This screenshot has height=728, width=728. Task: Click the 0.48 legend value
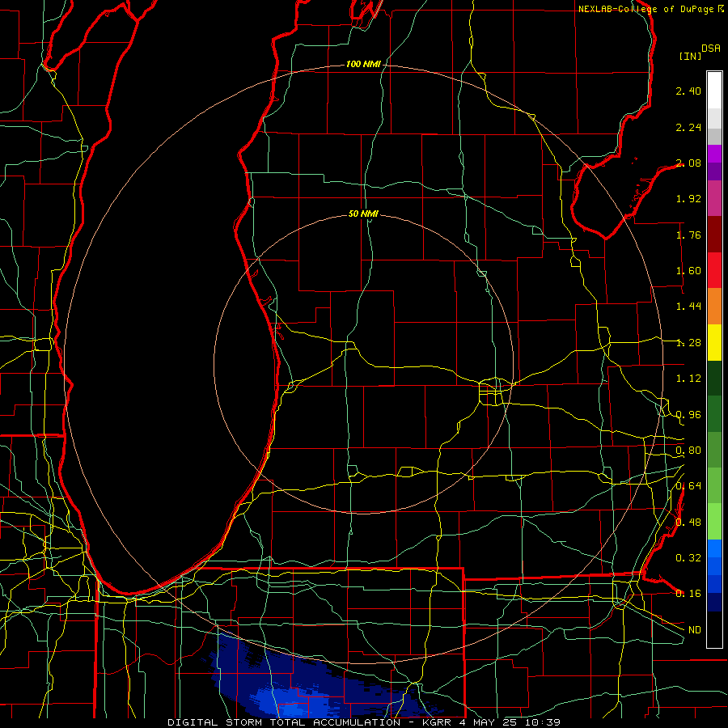tap(688, 523)
